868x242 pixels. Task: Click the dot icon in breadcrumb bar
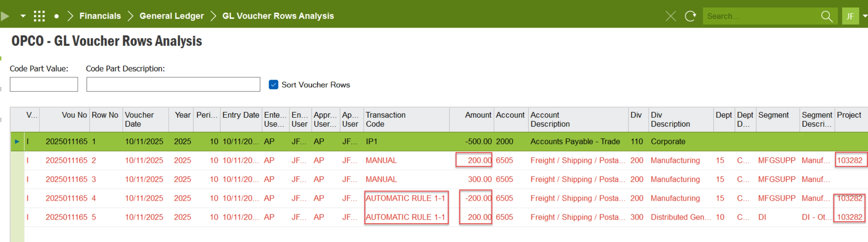coord(57,16)
